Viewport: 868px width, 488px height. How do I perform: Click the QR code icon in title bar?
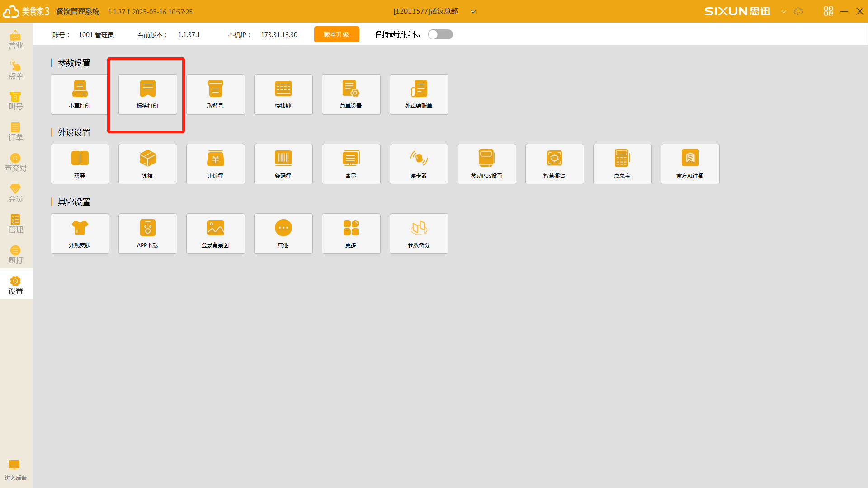(x=828, y=11)
